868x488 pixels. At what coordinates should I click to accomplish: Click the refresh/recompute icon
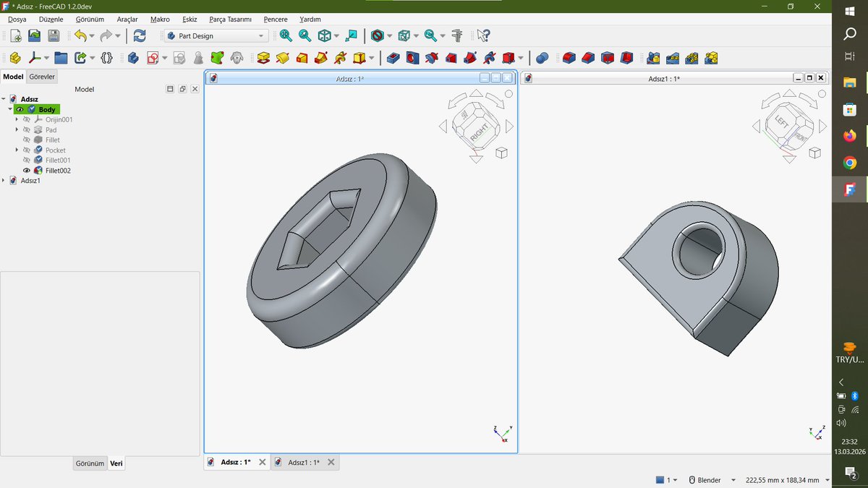[140, 35]
